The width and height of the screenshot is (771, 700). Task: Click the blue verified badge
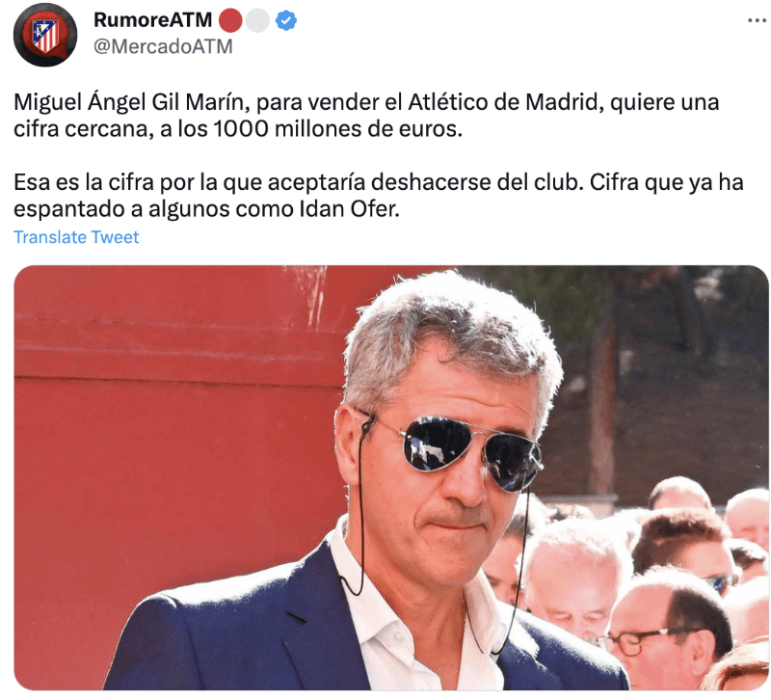pos(285,20)
